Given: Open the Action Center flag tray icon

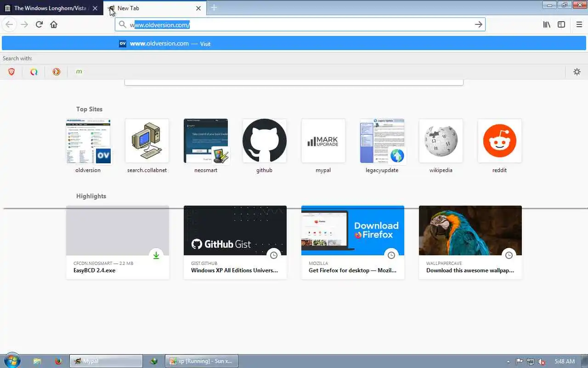Looking at the screenshot, I should pos(520,362).
